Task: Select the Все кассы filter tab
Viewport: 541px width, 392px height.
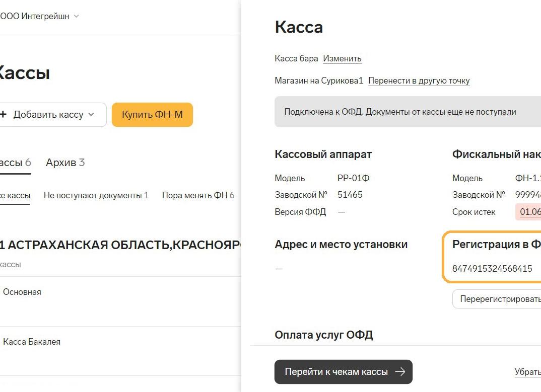Action: click(15, 195)
